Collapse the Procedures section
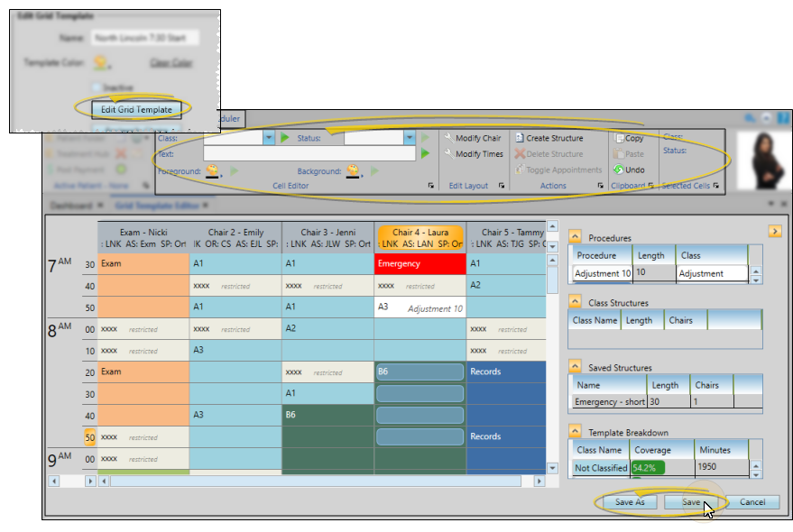 [575, 237]
